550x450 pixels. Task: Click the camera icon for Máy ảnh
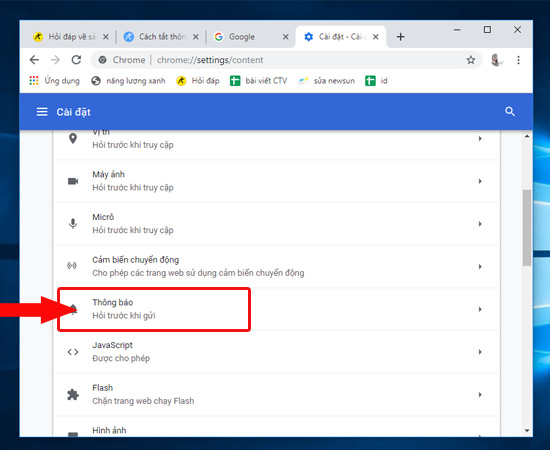73,181
